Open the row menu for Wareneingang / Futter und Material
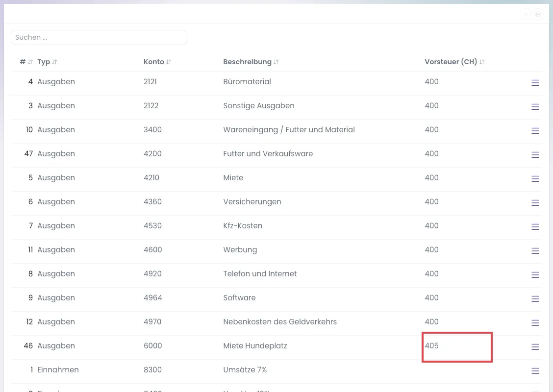This screenshot has width=553, height=392. 535,131
